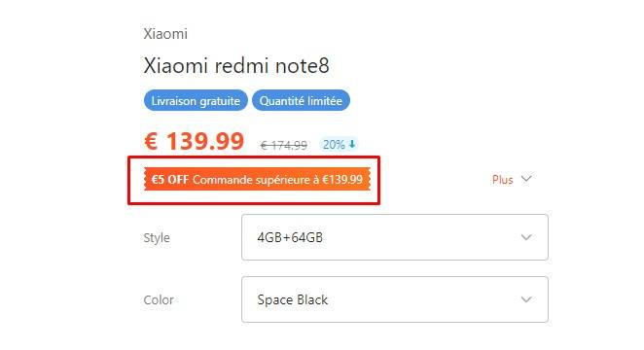Click the Livraison gratuite badge
Screen dimensions: 644x350
[196, 100]
